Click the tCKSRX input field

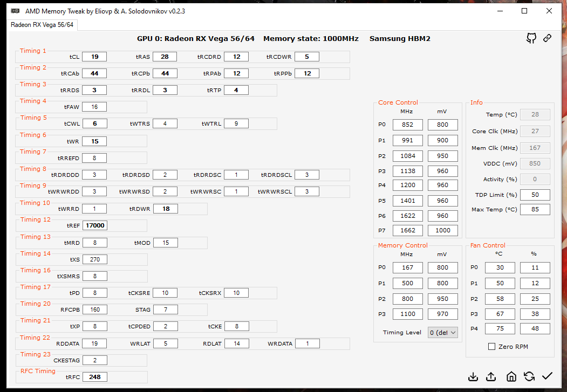point(236,293)
